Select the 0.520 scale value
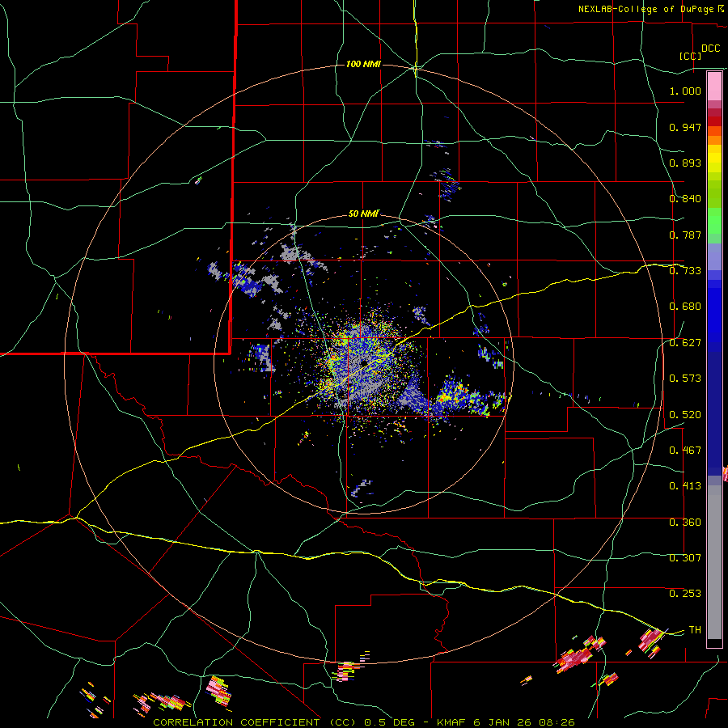This screenshot has height=728, width=728. [x=685, y=415]
